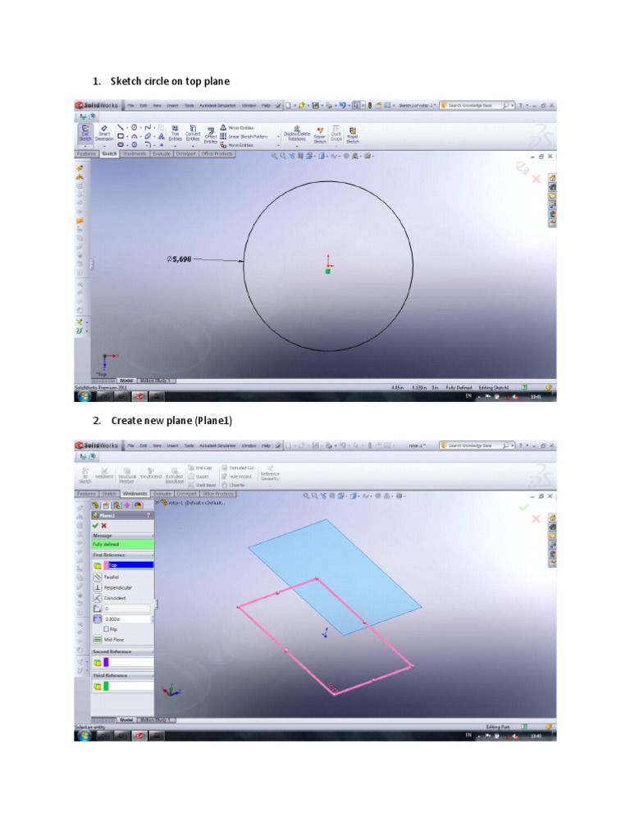Select the Move Entities command
The height and width of the screenshot is (840, 630).
[x=237, y=145]
